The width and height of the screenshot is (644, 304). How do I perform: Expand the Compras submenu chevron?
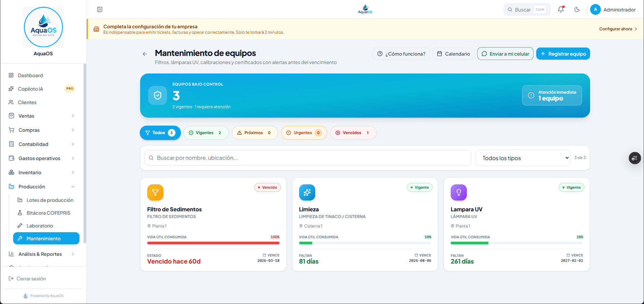(73, 130)
